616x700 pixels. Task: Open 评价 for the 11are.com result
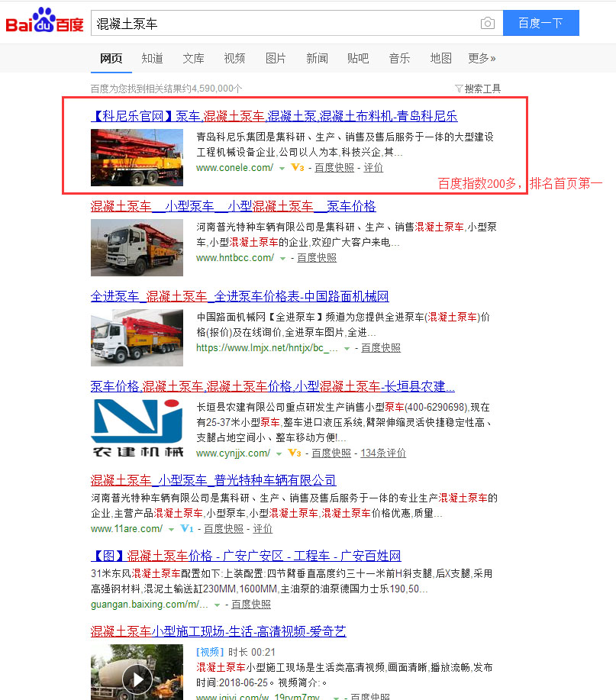[x=263, y=529]
